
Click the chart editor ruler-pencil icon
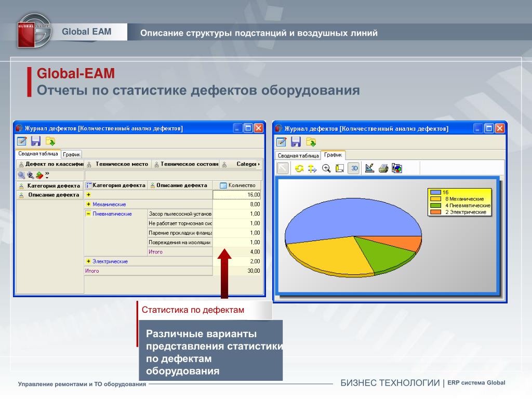pyautogui.click(x=369, y=168)
